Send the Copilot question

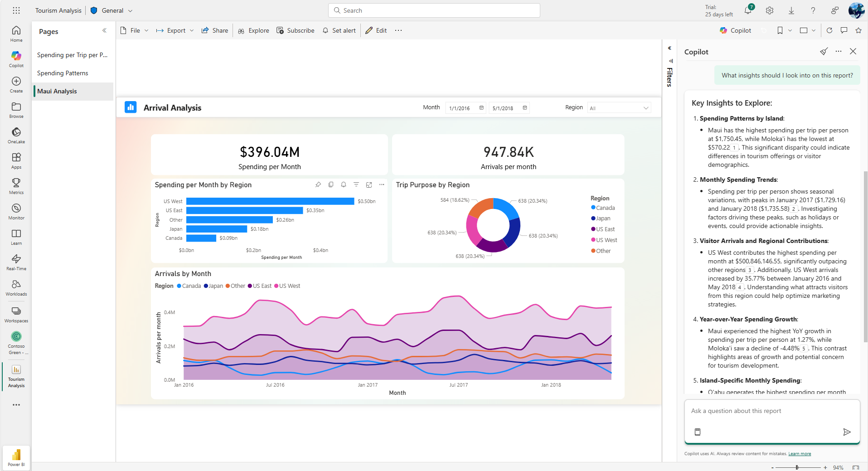coord(847,432)
